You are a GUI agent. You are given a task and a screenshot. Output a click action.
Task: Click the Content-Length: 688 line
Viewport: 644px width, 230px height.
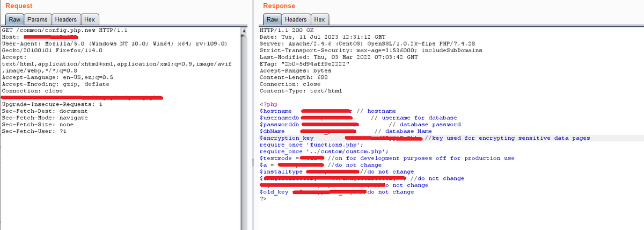tap(294, 77)
